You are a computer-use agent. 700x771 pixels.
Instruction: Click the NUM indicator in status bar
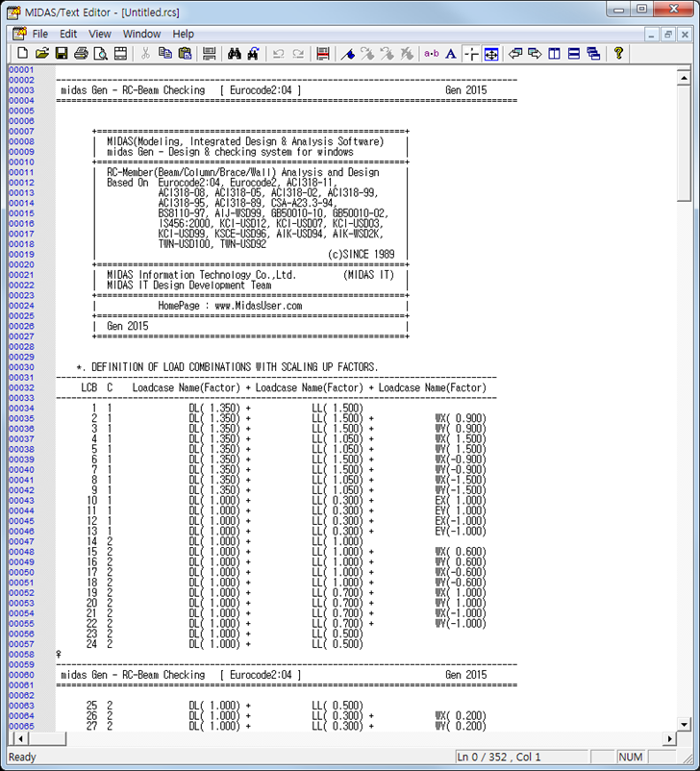click(x=631, y=757)
